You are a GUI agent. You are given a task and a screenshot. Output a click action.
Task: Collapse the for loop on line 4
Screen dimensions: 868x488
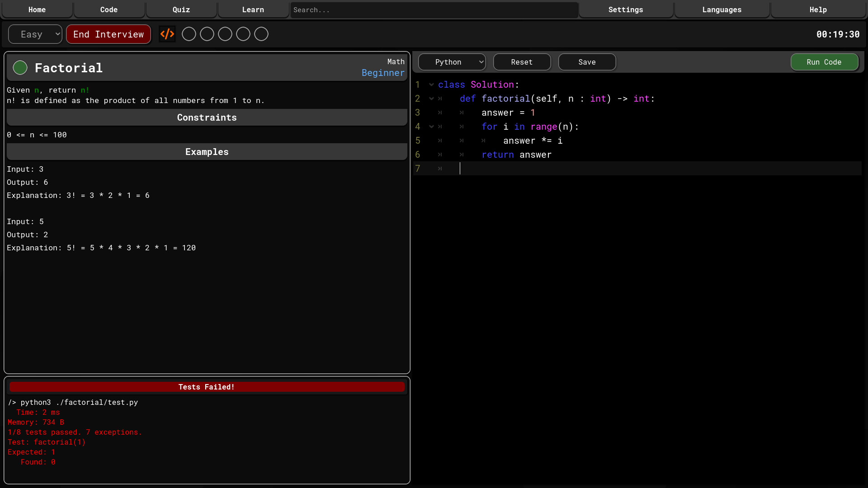coord(432,127)
